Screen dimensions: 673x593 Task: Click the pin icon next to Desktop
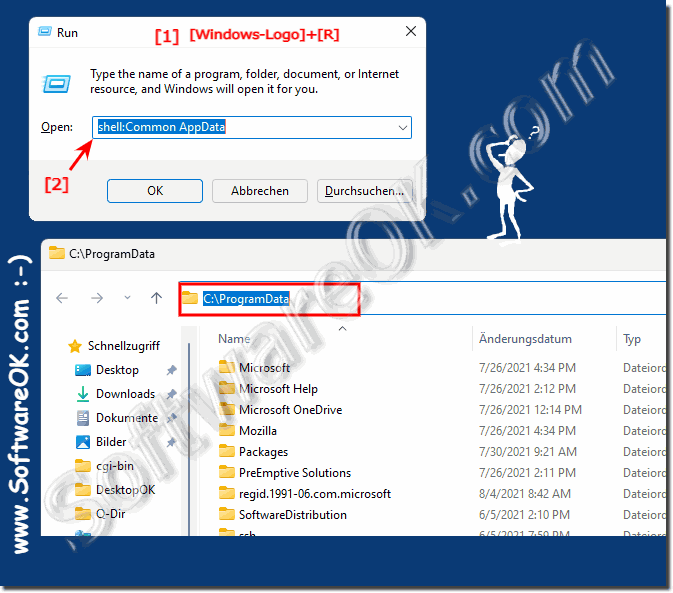tap(172, 370)
